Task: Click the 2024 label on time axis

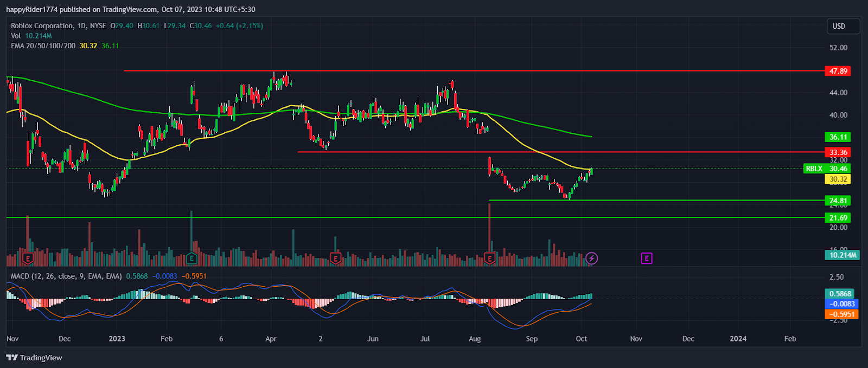Action: 738,339
